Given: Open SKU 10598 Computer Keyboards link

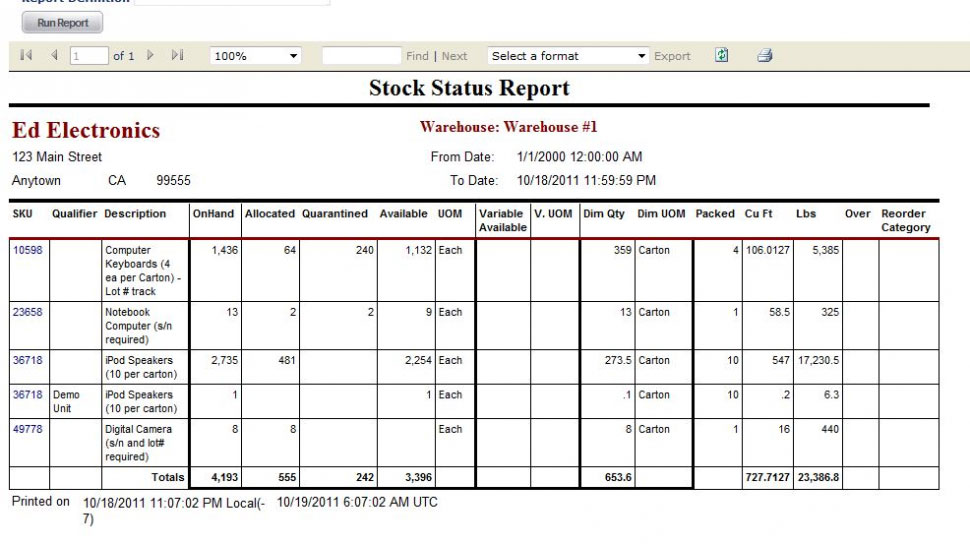Looking at the screenshot, I should click(27, 250).
